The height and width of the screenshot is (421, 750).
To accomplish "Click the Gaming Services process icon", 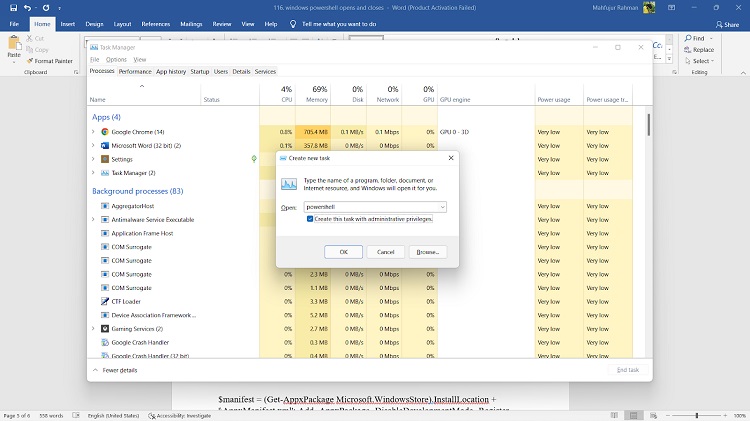I will pyautogui.click(x=104, y=328).
